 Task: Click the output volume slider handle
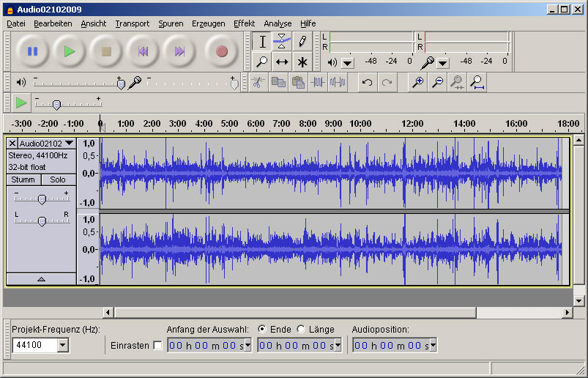[121, 84]
